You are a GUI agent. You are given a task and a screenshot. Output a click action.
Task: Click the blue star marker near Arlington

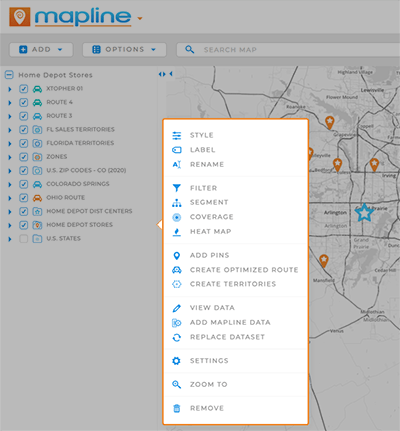pyautogui.click(x=364, y=213)
